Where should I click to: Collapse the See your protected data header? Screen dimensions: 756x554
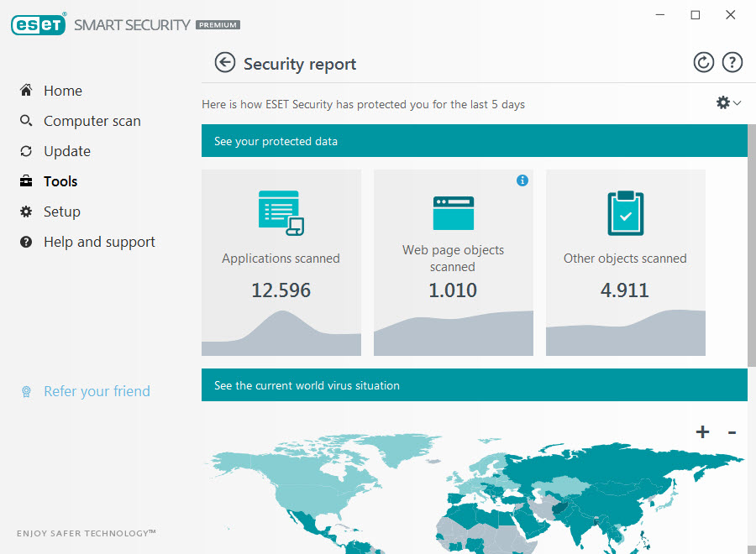pyautogui.click(x=475, y=141)
